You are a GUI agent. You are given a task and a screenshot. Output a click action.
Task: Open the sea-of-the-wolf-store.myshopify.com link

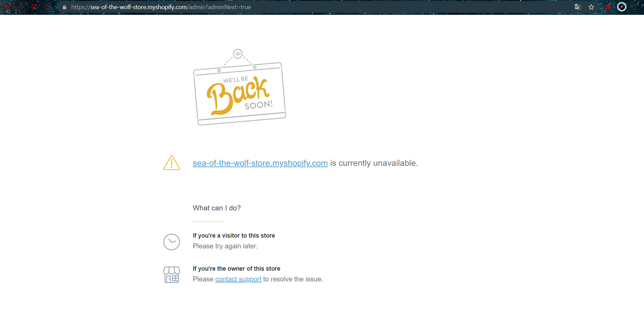260,163
